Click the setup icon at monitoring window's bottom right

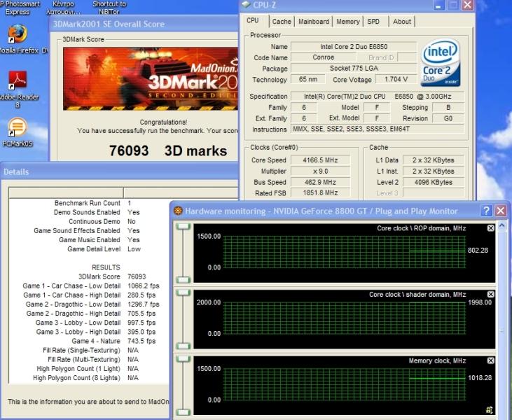pyautogui.click(x=489, y=409)
